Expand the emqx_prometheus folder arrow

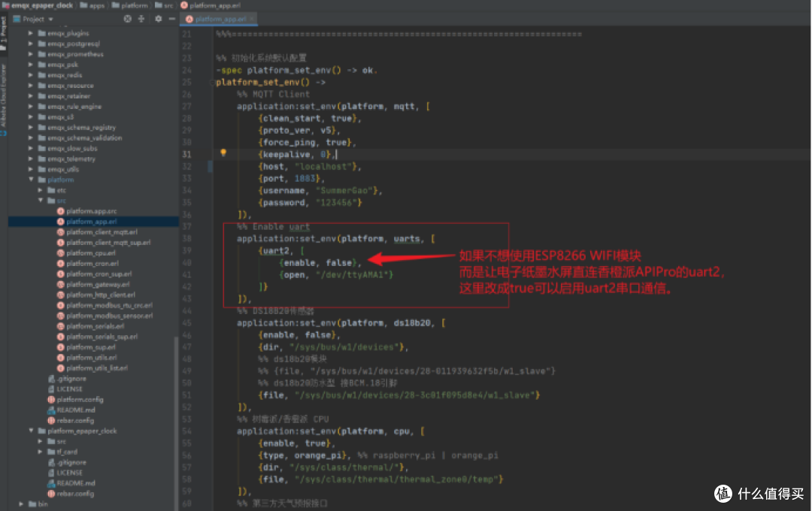click(31, 54)
